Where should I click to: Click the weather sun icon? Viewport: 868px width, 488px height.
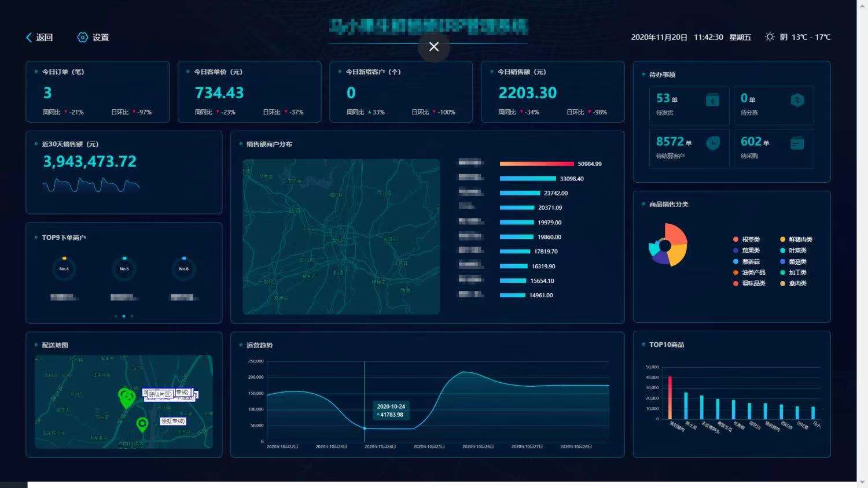click(770, 36)
